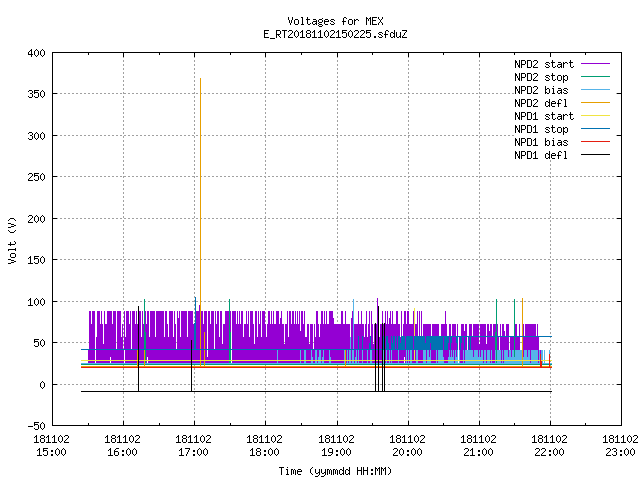This screenshot has width=640, height=480.
Task: Click the 'NPD2 defl' legend label
Action: (x=541, y=103)
